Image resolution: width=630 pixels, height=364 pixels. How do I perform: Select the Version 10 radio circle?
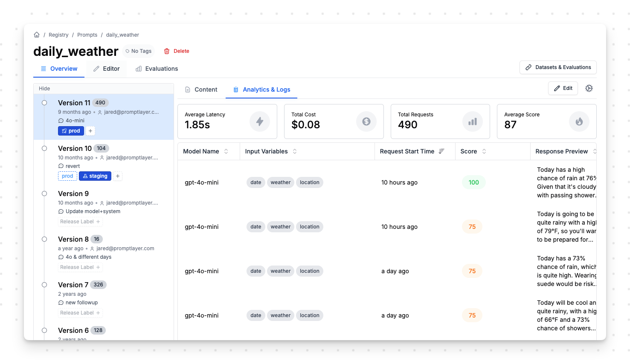click(x=44, y=148)
